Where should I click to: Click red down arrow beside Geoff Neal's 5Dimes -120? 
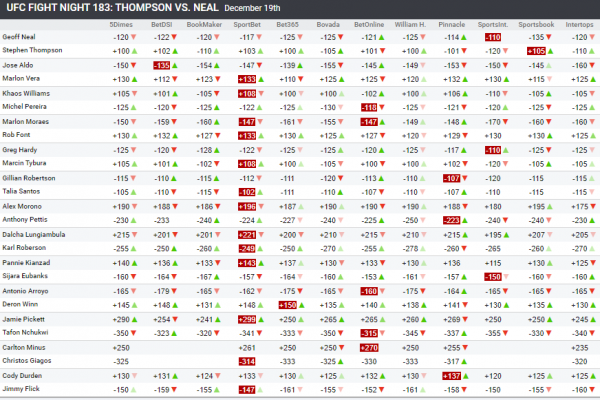point(134,38)
